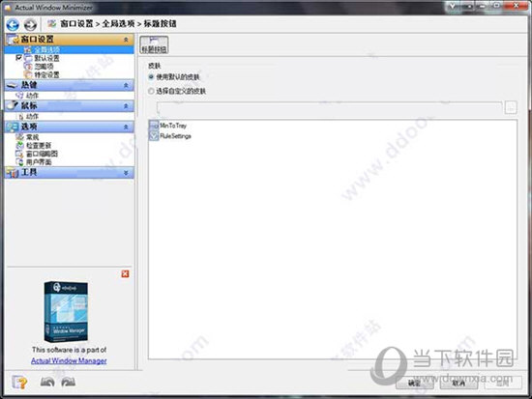Open the item just below 默认设置
The width and height of the screenshot is (532, 399).
[x=44, y=67]
